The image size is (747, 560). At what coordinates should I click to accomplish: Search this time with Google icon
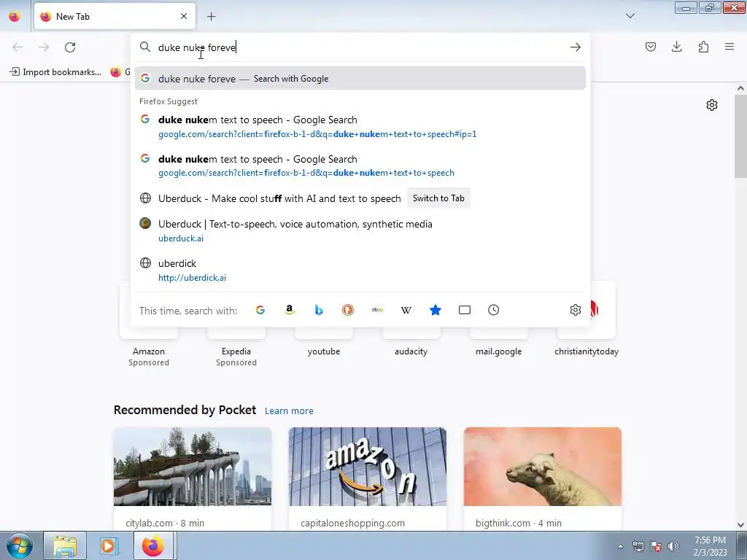(x=260, y=310)
